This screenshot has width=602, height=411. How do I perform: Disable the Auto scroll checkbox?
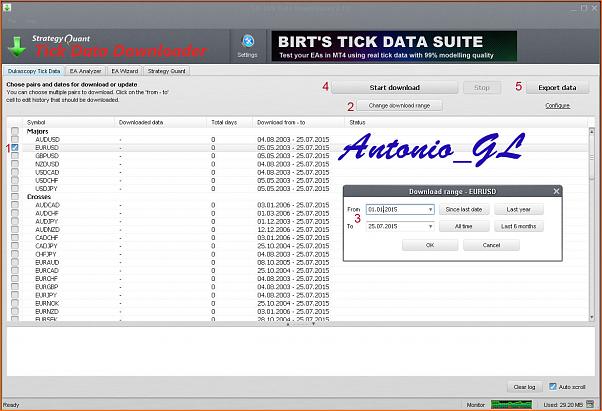pos(552,386)
